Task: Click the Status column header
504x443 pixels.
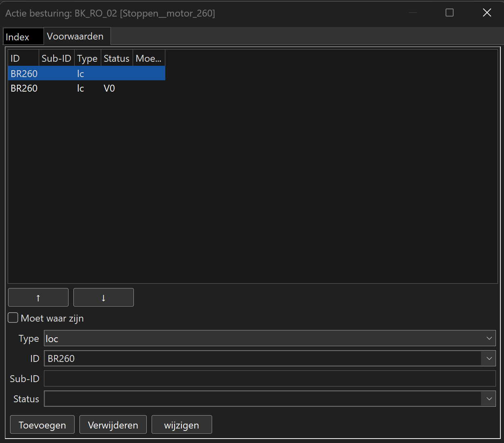Action: click(116, 59)
